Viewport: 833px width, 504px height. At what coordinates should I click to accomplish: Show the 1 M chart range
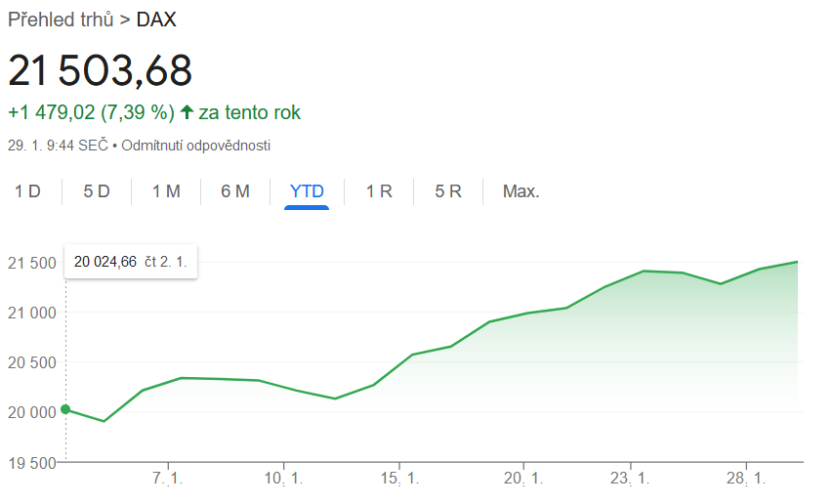tap(166, 191)
